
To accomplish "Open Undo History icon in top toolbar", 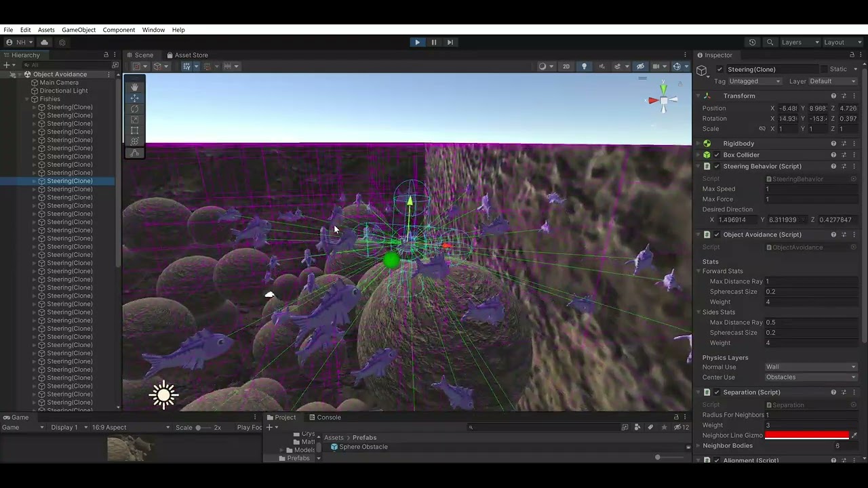I will point(752,42).
